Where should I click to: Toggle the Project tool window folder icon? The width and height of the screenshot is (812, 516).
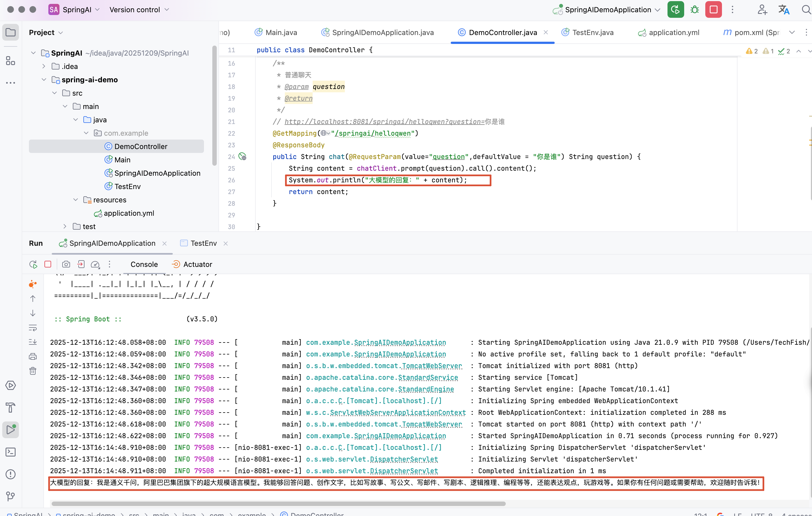point(11,32)
